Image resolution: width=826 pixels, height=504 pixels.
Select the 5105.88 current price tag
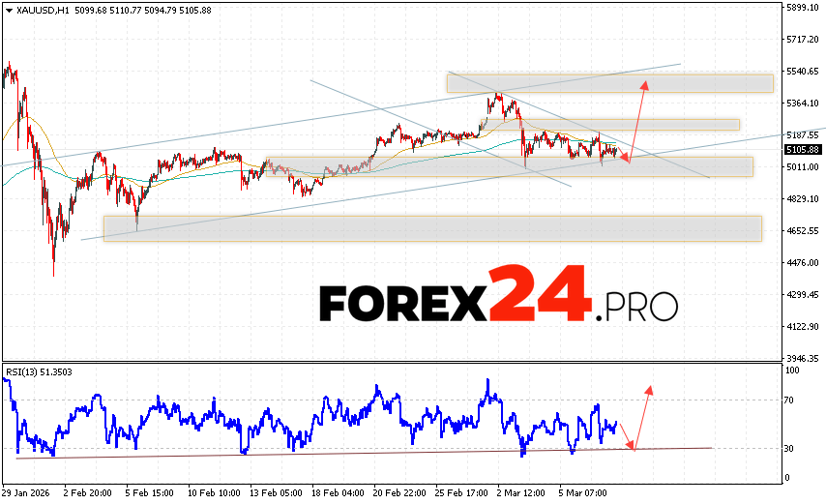pos(802,150)
